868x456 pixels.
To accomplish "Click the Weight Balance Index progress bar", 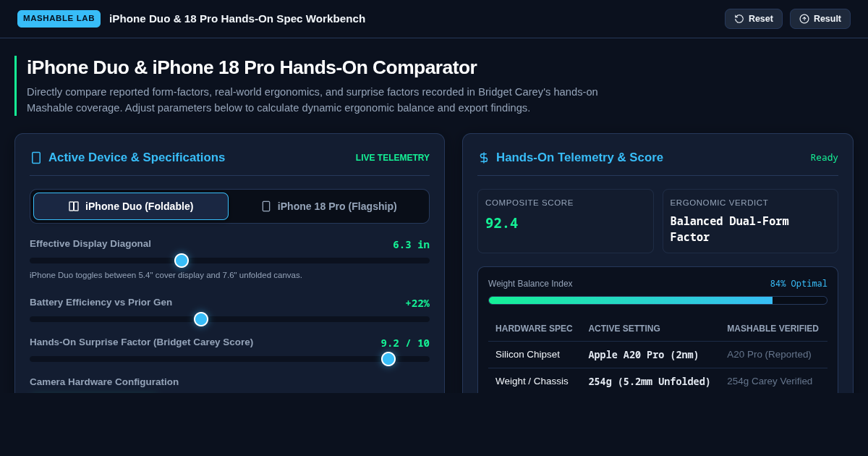I will [x=658, y=300].
